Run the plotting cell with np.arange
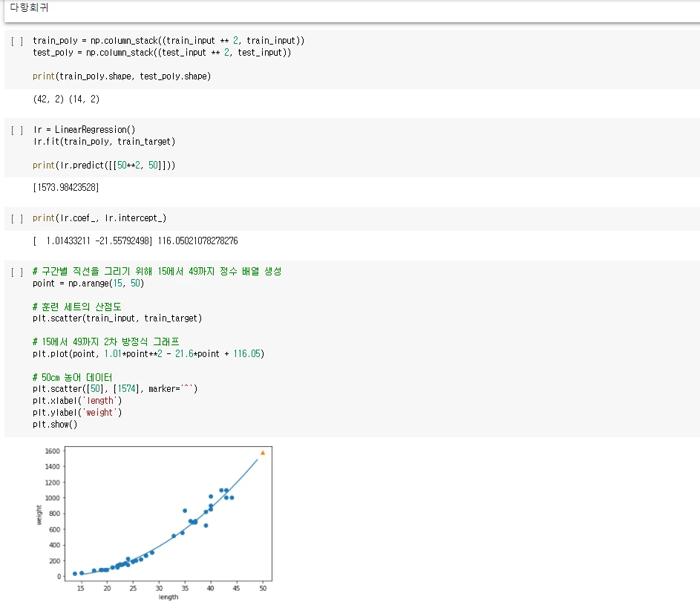 click(17, 272)
